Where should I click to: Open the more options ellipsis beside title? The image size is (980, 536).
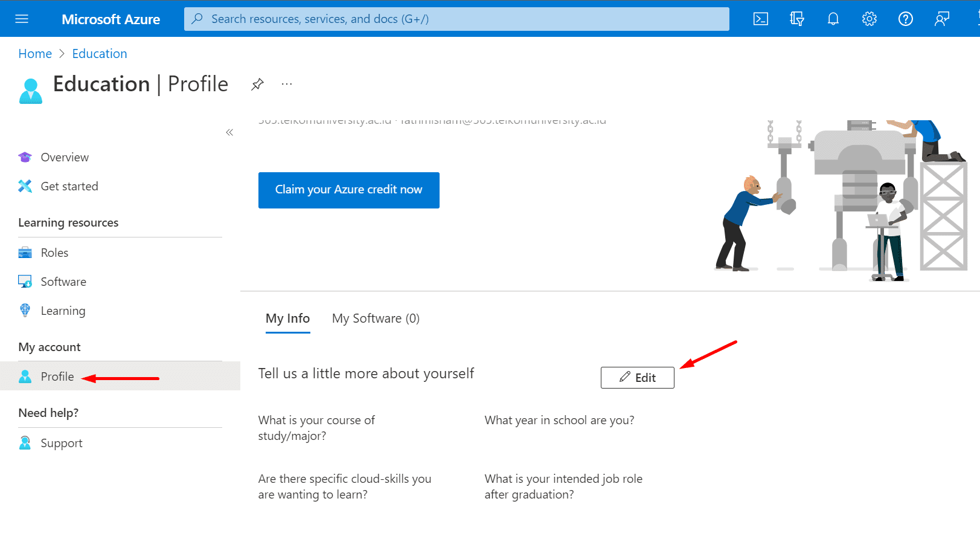287,84
